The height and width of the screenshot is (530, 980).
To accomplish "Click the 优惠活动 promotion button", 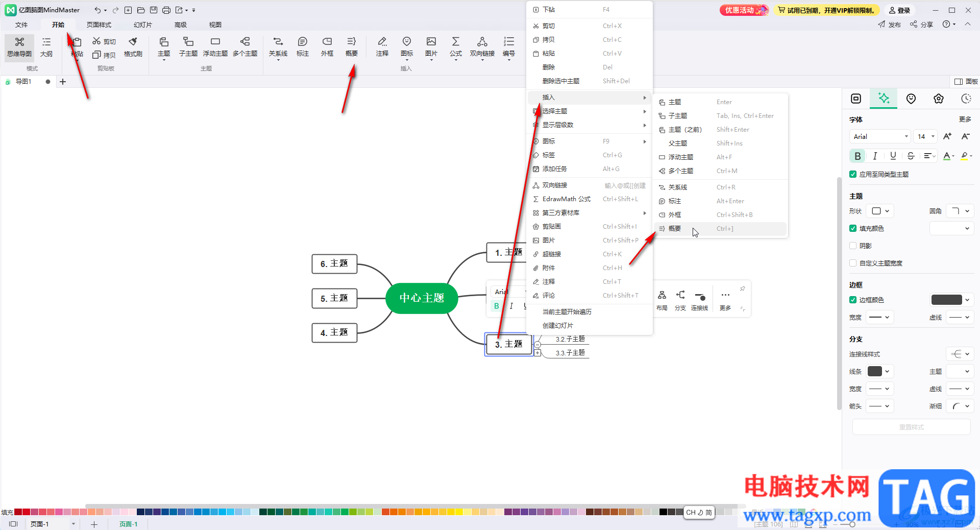I will click(744, 10).
